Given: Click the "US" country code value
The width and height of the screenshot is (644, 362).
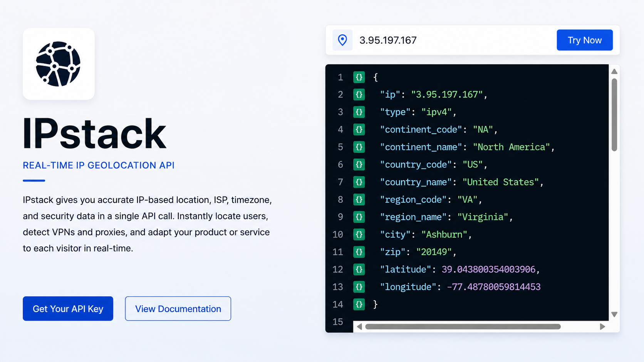Looking at the screenshot, I should pos(473,164).
